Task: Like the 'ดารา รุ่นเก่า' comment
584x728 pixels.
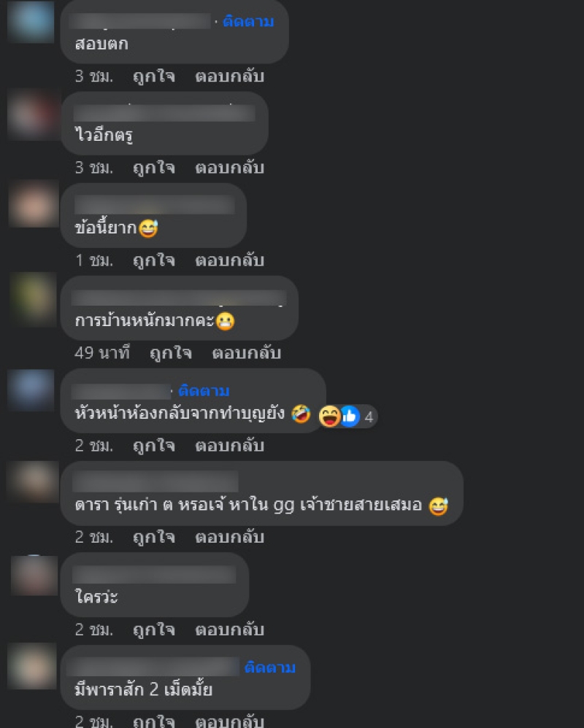Action: (x=154, y=537)
